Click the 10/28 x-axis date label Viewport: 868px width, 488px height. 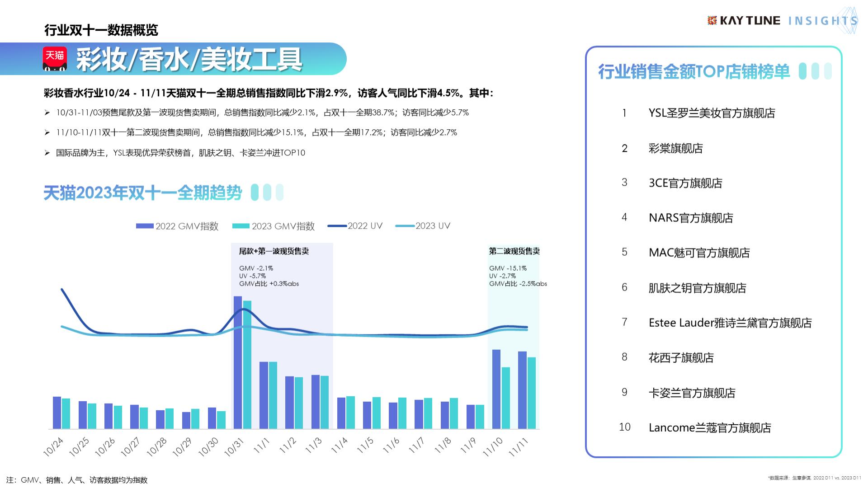pos(156,447)
